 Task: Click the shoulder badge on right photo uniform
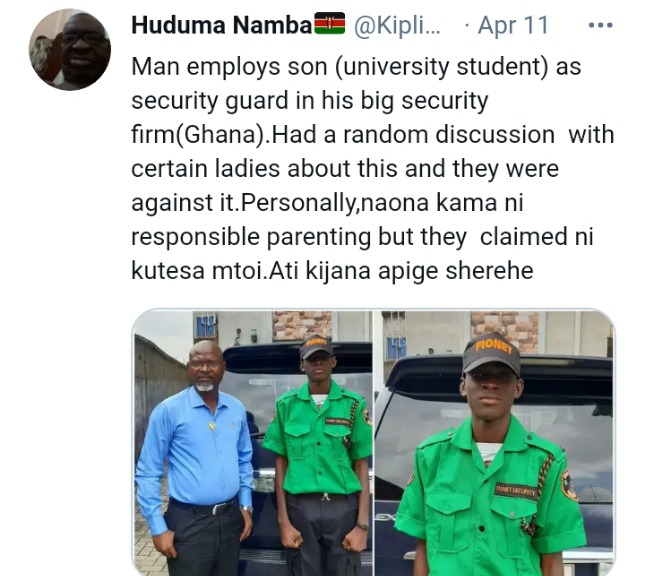click(x=569, y=485)
